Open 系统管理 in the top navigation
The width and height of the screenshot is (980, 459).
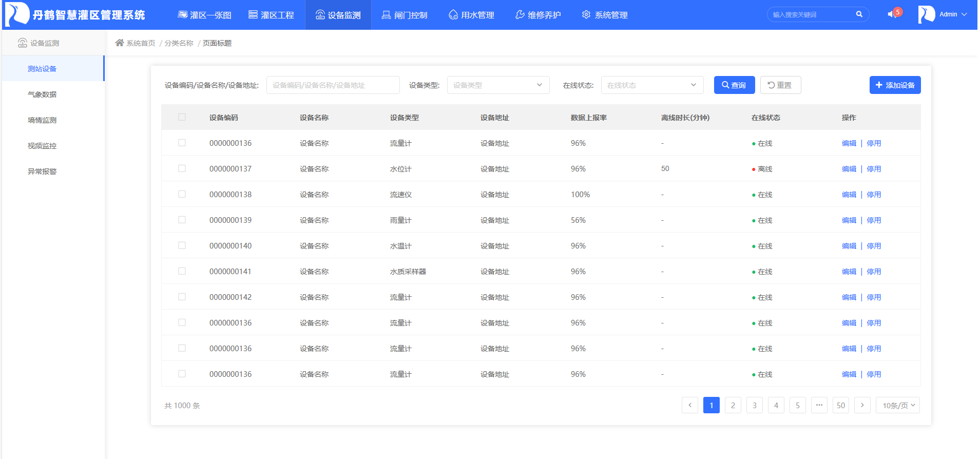click(x=605, y=15)
